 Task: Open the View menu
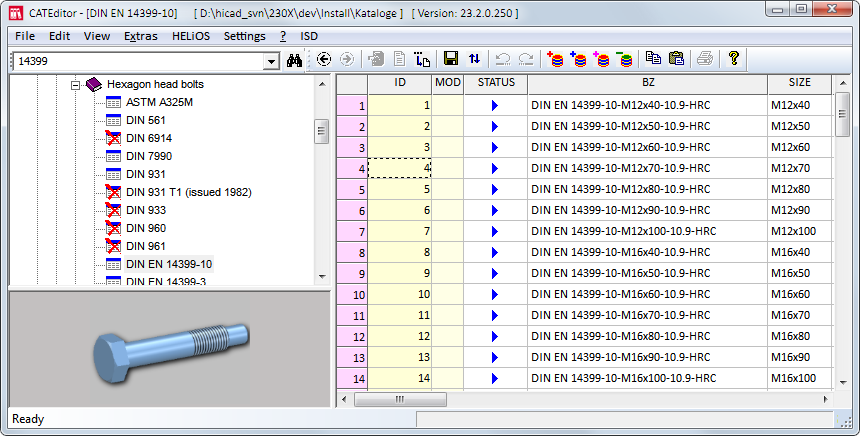[x=97, y=36]
